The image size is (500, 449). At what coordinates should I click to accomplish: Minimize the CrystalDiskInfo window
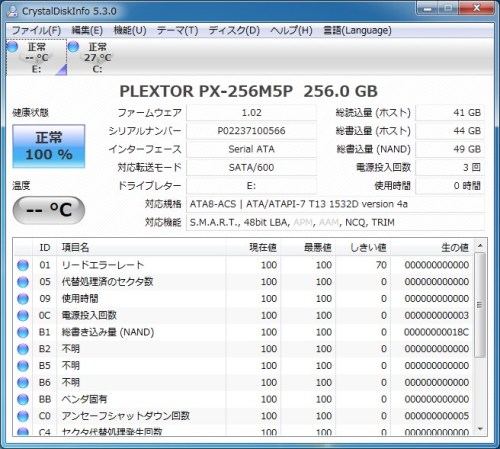pyautogui.click(x=427, y=8)
